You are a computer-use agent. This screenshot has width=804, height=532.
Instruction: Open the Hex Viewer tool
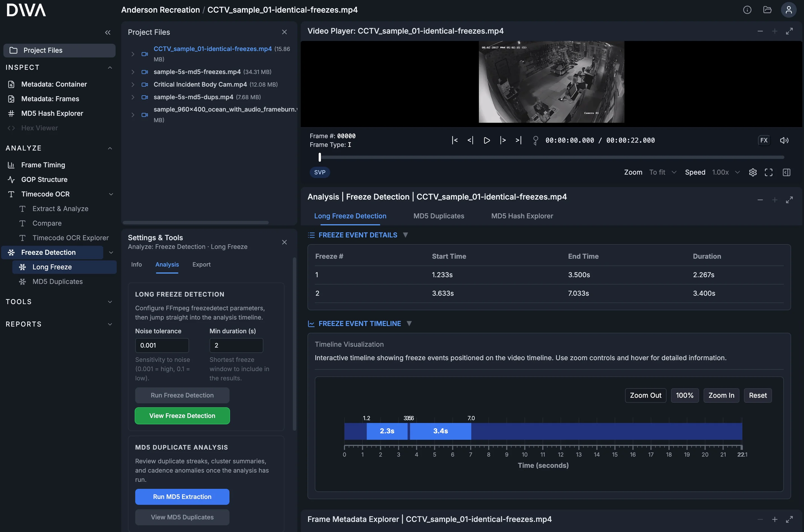pos(40,128)
